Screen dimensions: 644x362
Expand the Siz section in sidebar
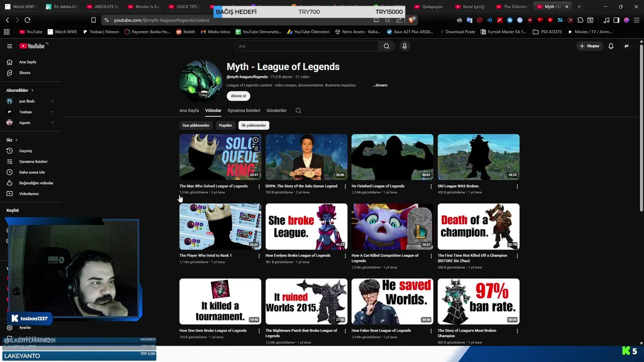[x=12, y=140]
